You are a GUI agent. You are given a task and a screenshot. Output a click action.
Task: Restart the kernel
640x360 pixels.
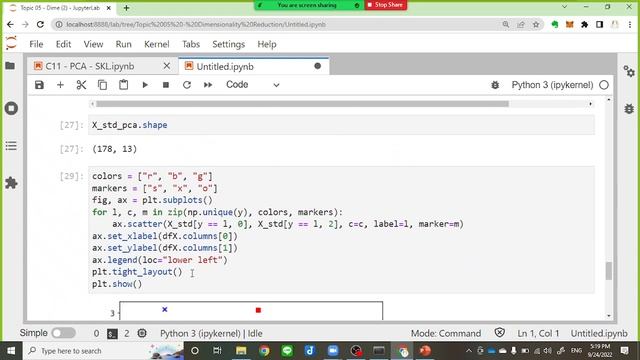[x=187, y=85]
